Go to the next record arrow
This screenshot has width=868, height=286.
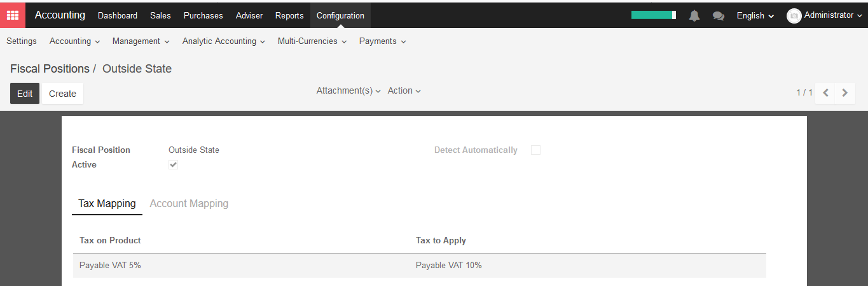point(845,93)
